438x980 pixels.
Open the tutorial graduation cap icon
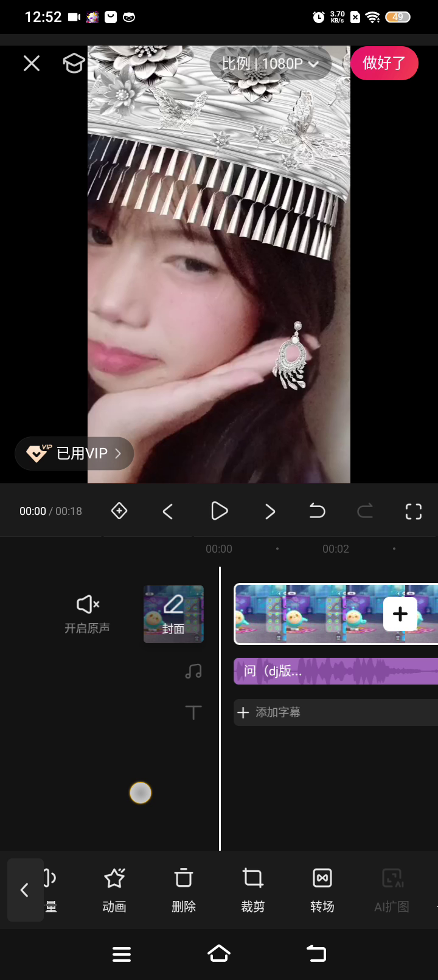click(74, 63)
